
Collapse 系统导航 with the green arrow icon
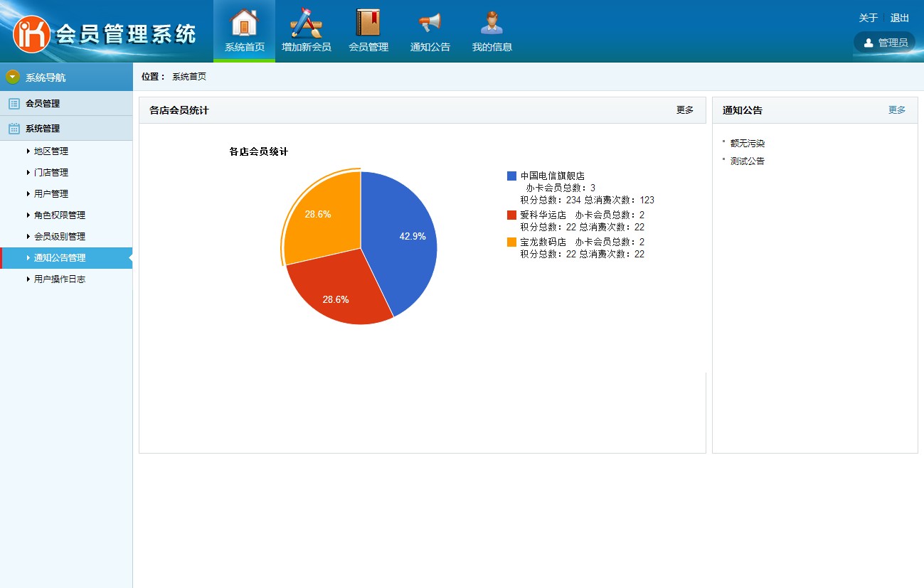tap(13, 77)
